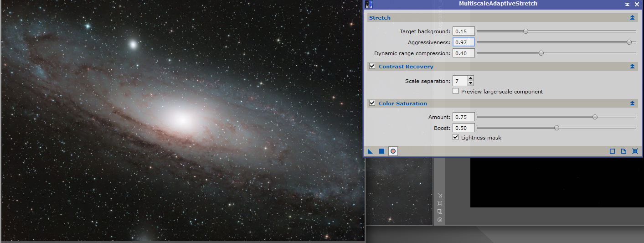Increase Scale separation with the up arrow

click(x=471, y=78)
